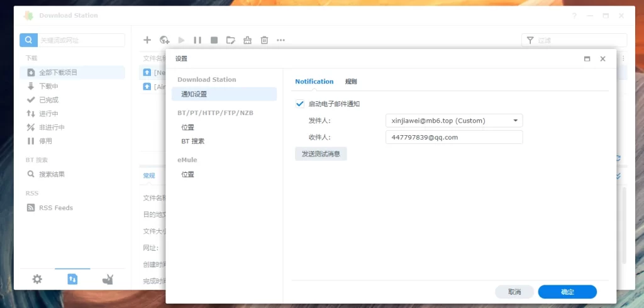Select download task starting with [Ne
The height and width of the screenshot is (308, 644).
pos(152,73)
